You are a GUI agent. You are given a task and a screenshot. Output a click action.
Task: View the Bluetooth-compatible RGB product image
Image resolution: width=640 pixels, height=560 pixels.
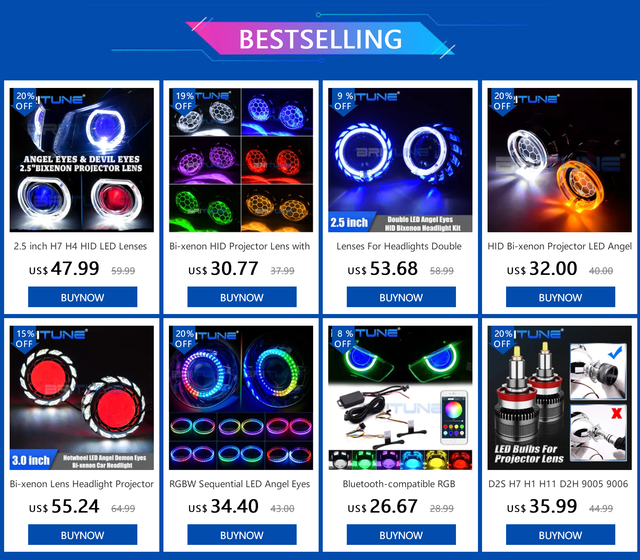pos(400,398)
